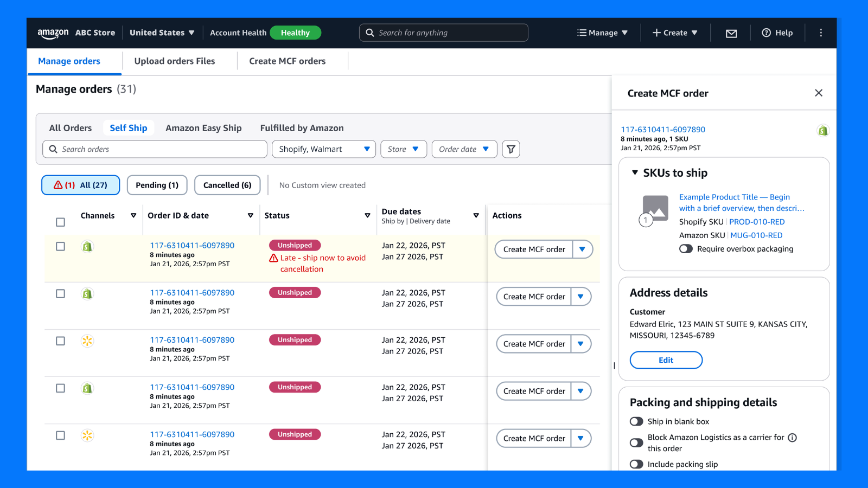Select the Fulfilled by Amazon tab
This screenshot has height=488, width=868.
pyautogui.click(x=302, y=128)
